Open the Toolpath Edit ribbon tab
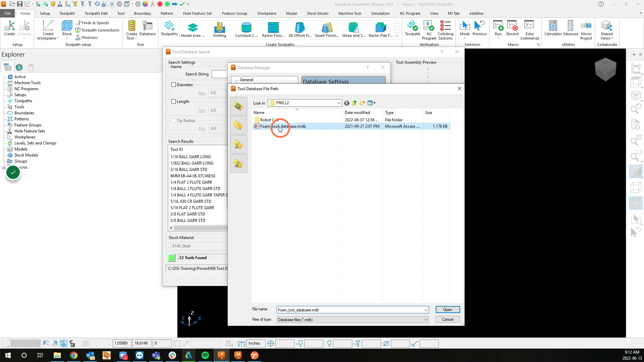This screenshot has height=362, width=644. 96,13
